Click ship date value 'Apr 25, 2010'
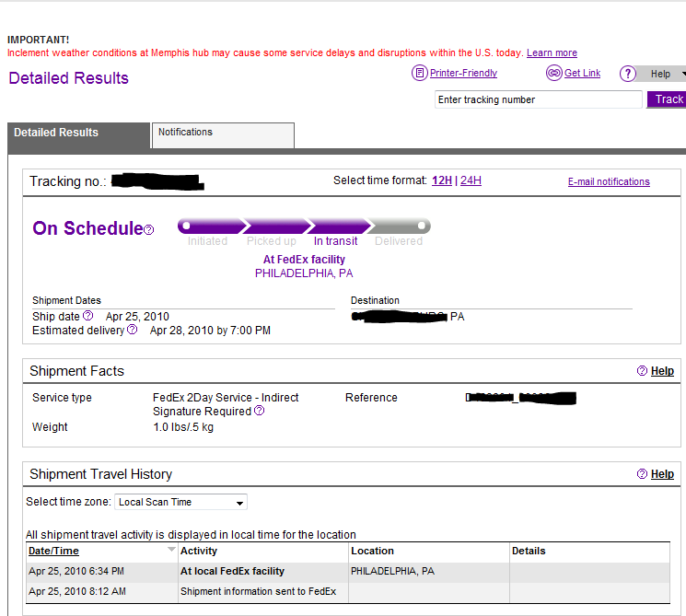Screen dimensions: 686x616 click(137, 317)
